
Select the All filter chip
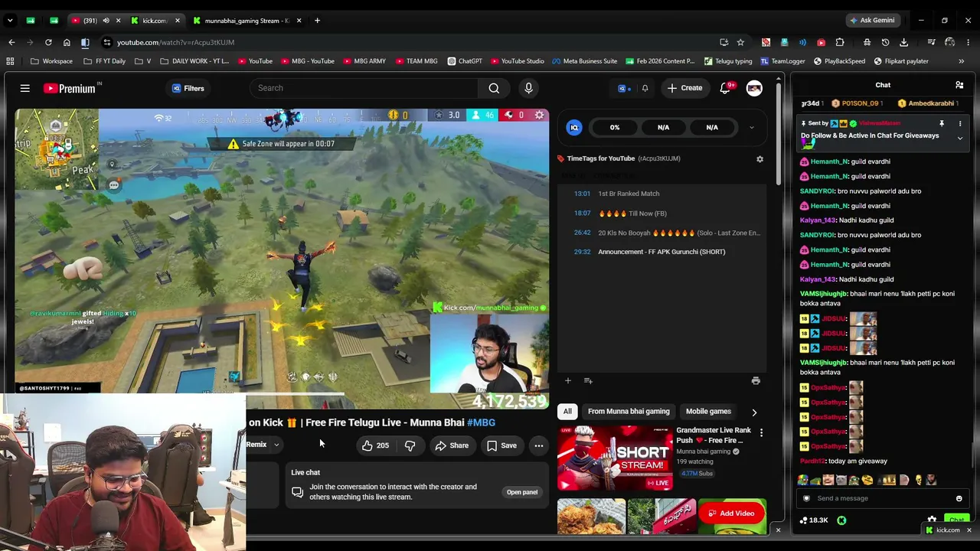tap(567, 412)
